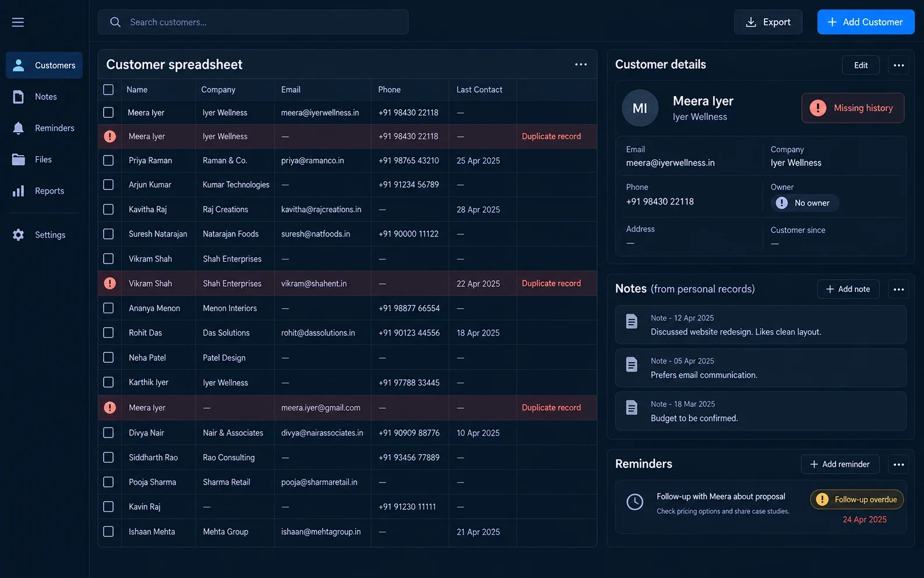The height and width of the screenshot is (578, 924).
Task: Click the Add note button
Action: [x=848, y=289]
